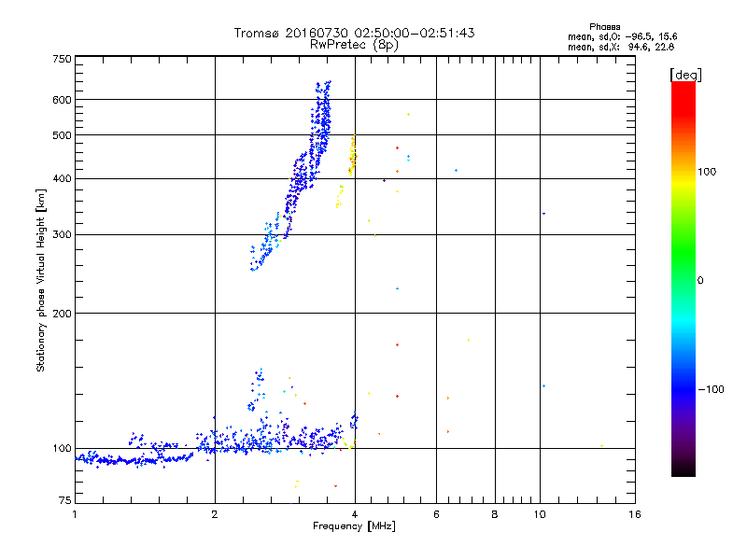Image resolution: width=747 pixels, height=560 pixels.
Task: Click the x-axis tick label "6"
Action: (x=436, y=514)
